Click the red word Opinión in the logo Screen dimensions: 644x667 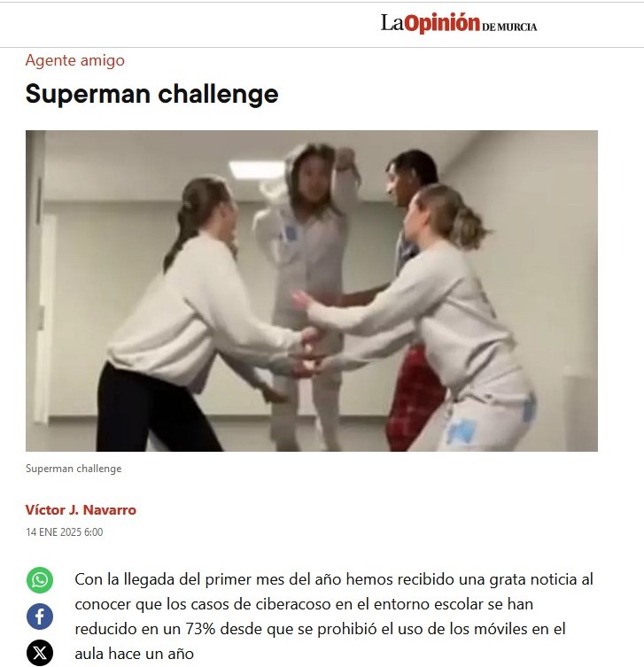tap(442, 23)
